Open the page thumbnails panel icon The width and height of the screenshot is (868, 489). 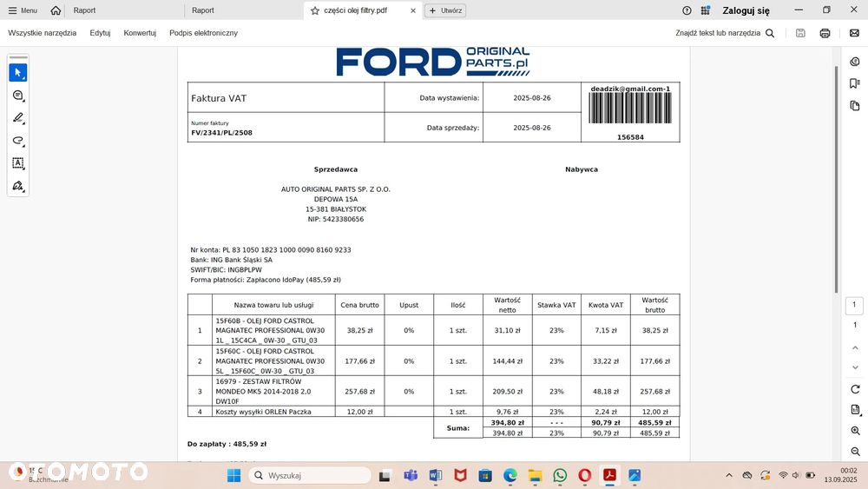(x=855, y=106)
